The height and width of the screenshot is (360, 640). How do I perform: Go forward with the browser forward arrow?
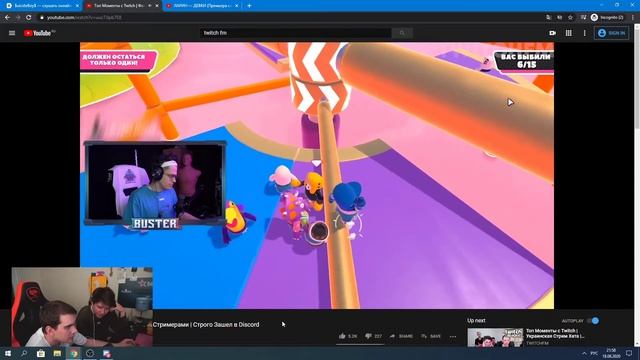tap(18, 18)
